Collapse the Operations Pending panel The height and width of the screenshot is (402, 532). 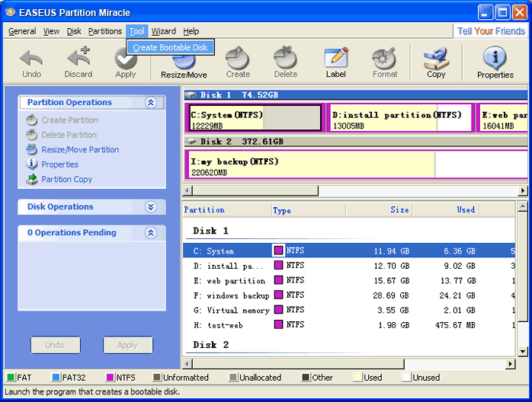pos(151,232)
